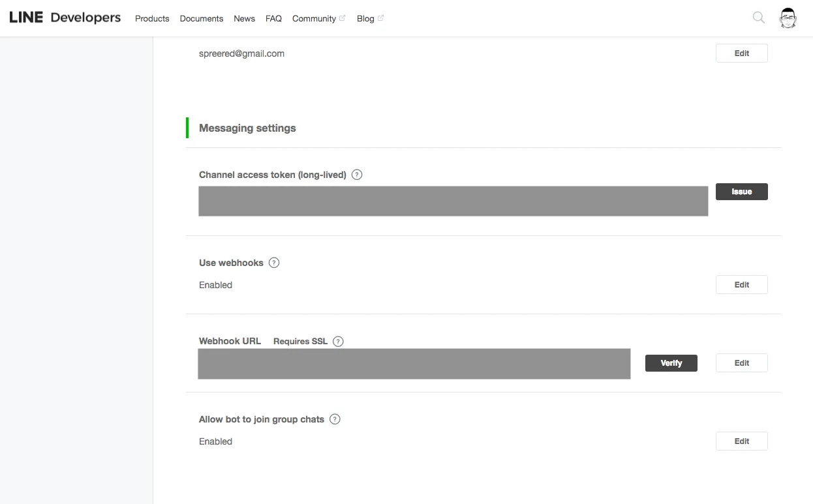Screen dimensions: 813x504
Task: Click help icon next to Use webhooks
Action: 274,263
